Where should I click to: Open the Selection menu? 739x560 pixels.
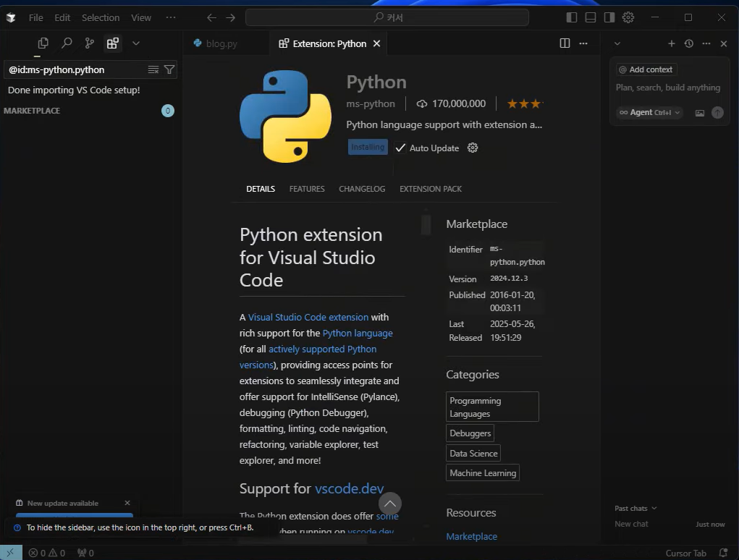pos(101,17)
